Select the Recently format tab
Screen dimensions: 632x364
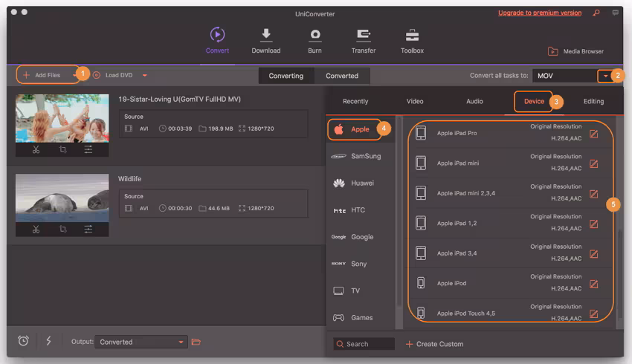355,101
